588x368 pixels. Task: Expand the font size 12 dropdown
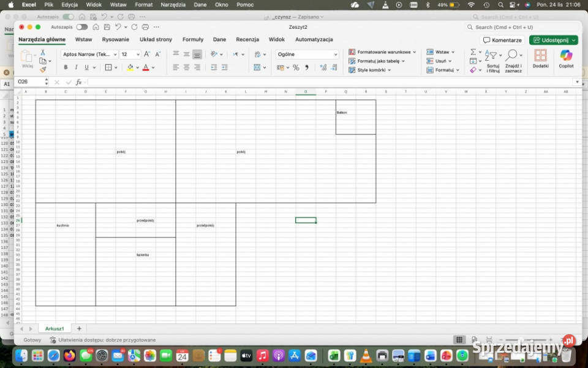138,54
